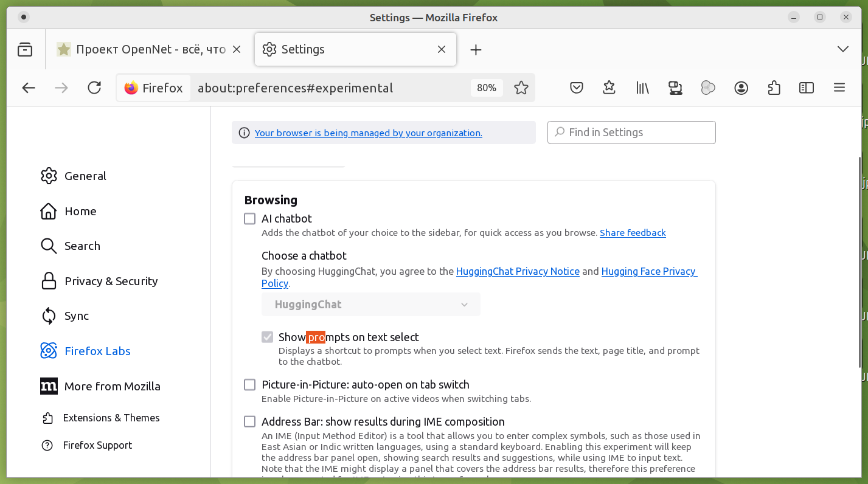Select the Settings tab
The width and height of the screenshot is (868, 484).
click(x=355, y=50)
